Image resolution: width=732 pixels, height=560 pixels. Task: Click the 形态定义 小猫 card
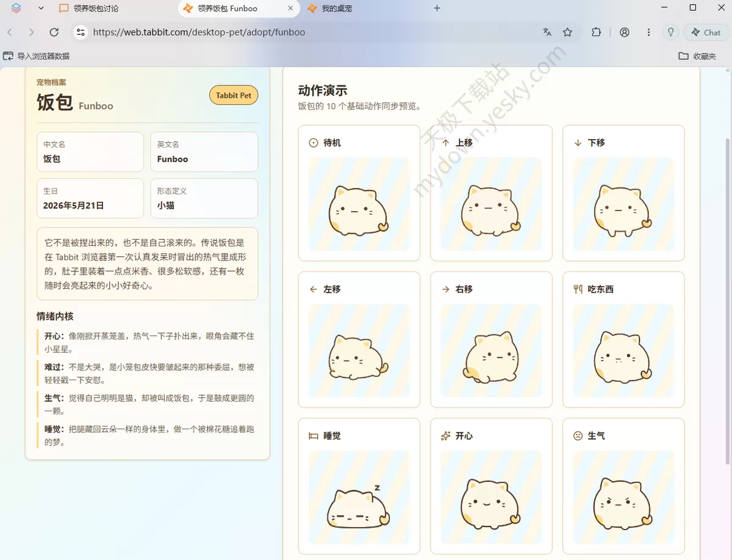coord(204,198)
